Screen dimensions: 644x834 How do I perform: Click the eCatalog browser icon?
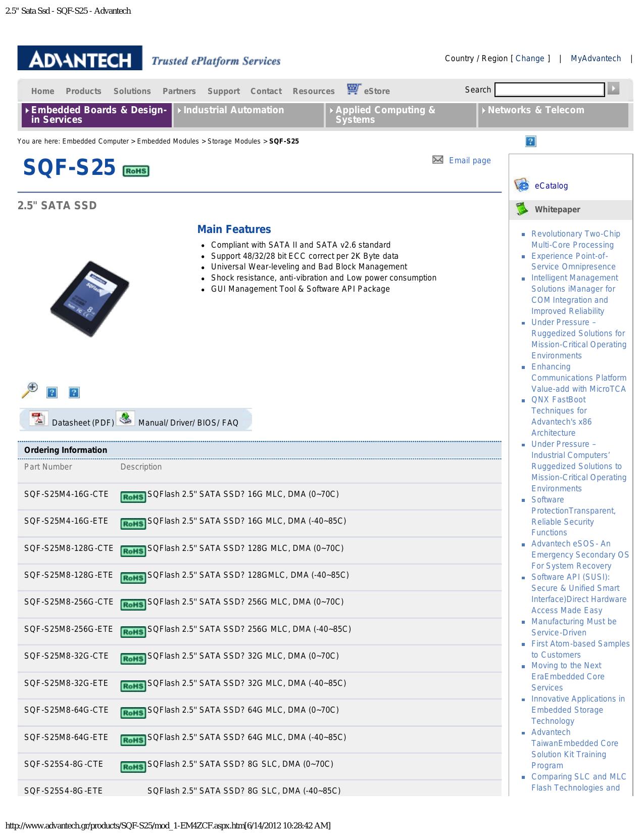point(521,185)
